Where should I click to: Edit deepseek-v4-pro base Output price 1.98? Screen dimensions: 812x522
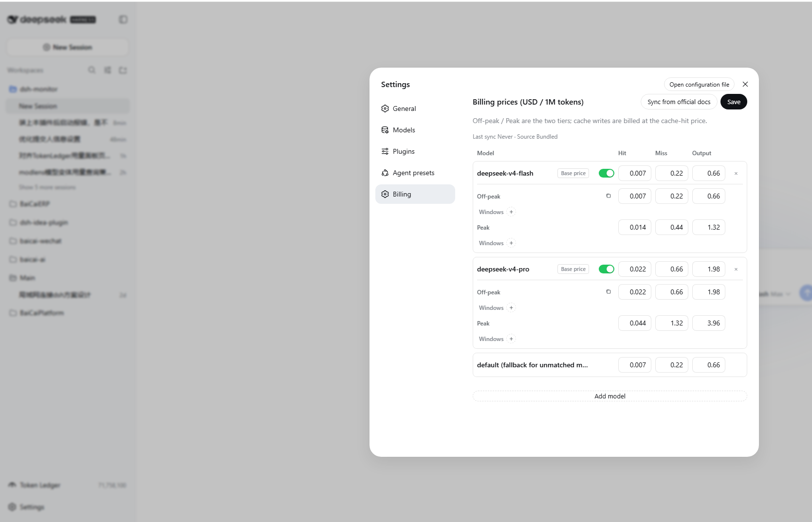pos(709,269)
